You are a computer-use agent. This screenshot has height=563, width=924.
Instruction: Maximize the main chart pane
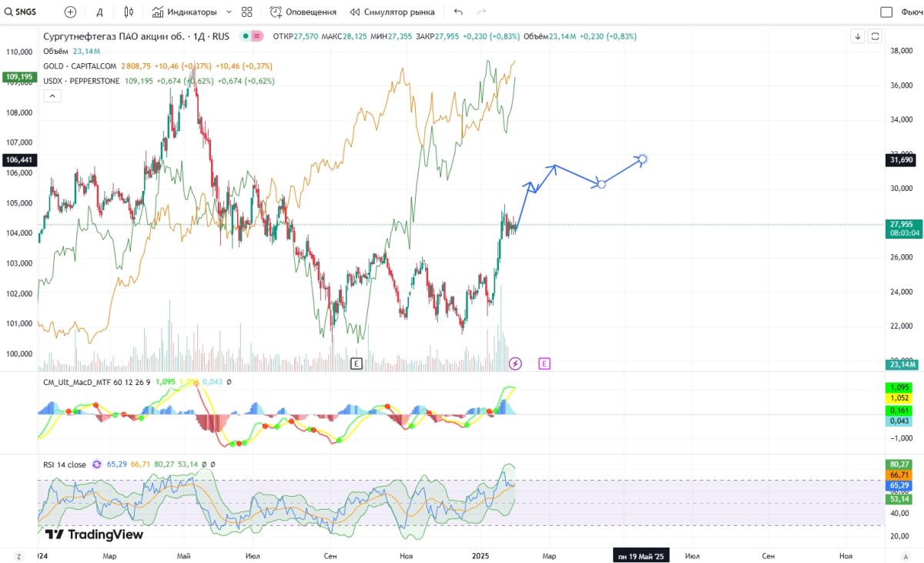point(875,36)
